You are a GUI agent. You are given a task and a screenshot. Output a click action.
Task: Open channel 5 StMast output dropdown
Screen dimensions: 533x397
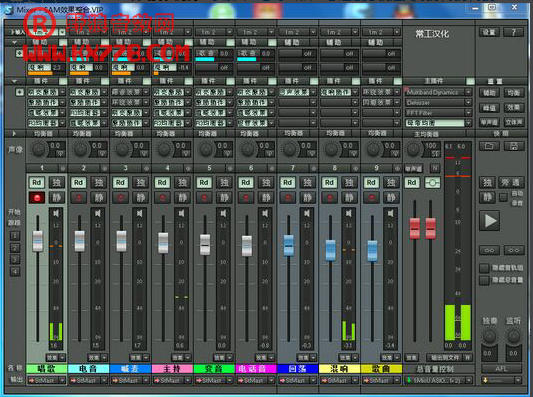pyautogui.click(x=214, y=380)
